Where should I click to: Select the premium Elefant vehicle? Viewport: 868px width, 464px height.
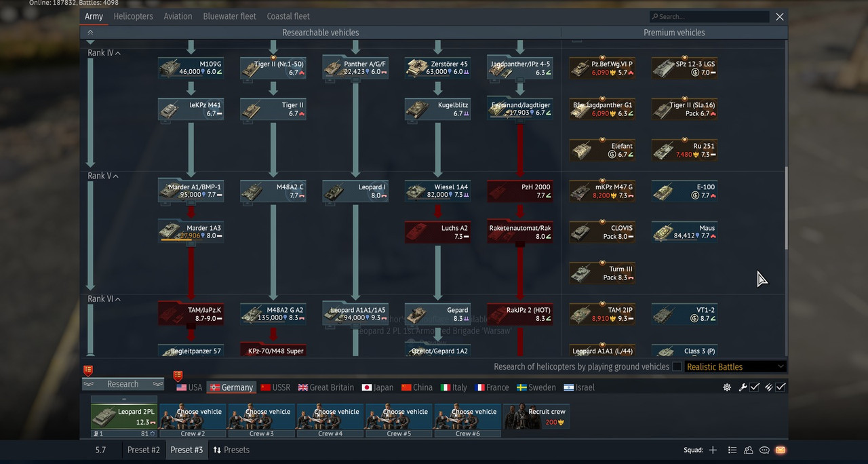point(602,150)
